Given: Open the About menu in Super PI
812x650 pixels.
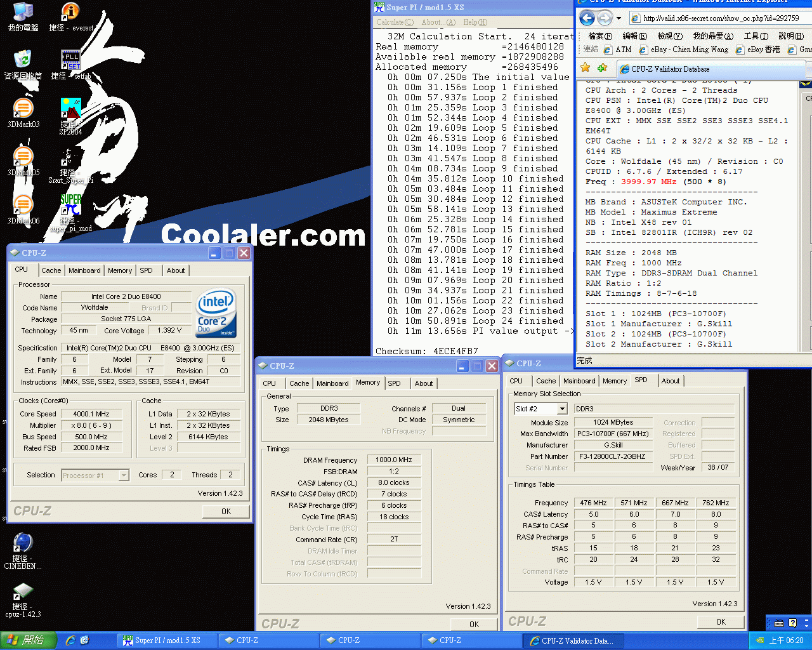Looking at the screenshot, I should pyautogui.click(x=438, y=22).
